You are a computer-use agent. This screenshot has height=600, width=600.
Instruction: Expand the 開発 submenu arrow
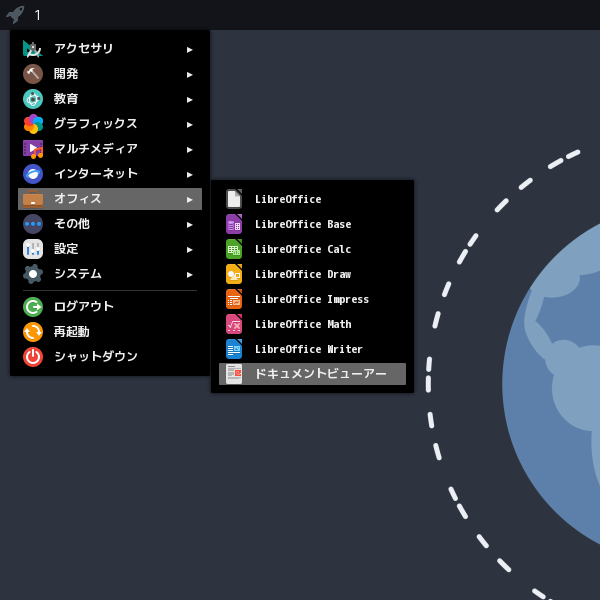pyautogui.click(x=189, y=75)
